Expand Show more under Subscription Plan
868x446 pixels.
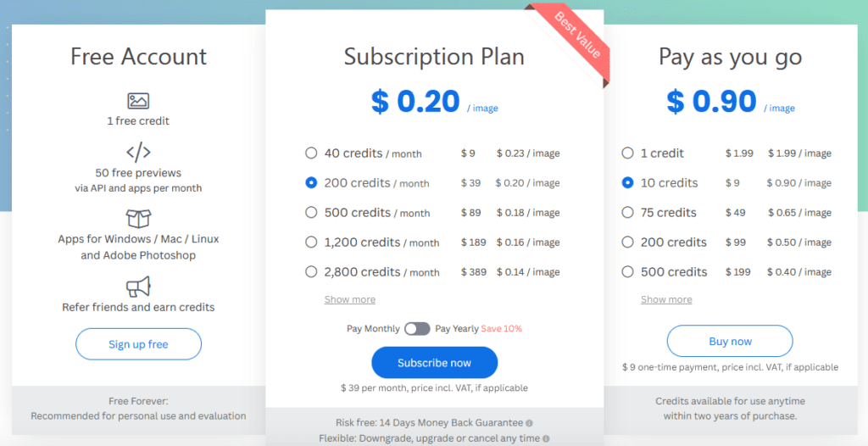tap(349, 299)
